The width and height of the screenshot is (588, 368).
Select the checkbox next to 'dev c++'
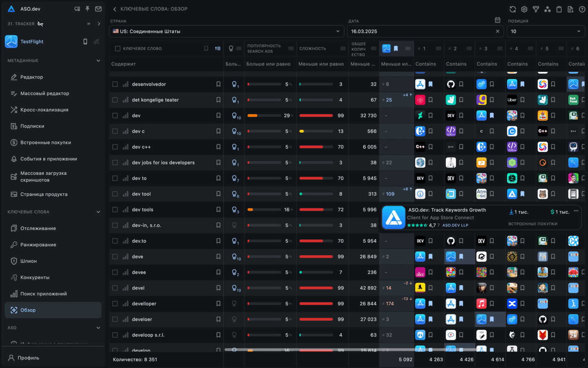(115, 147)
